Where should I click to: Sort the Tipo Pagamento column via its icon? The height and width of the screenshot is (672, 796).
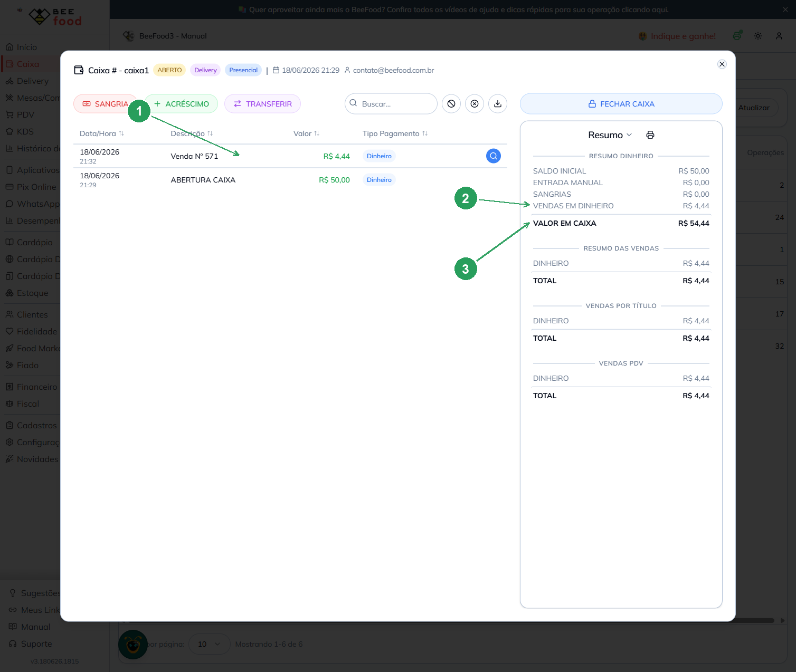coord(425,133)
